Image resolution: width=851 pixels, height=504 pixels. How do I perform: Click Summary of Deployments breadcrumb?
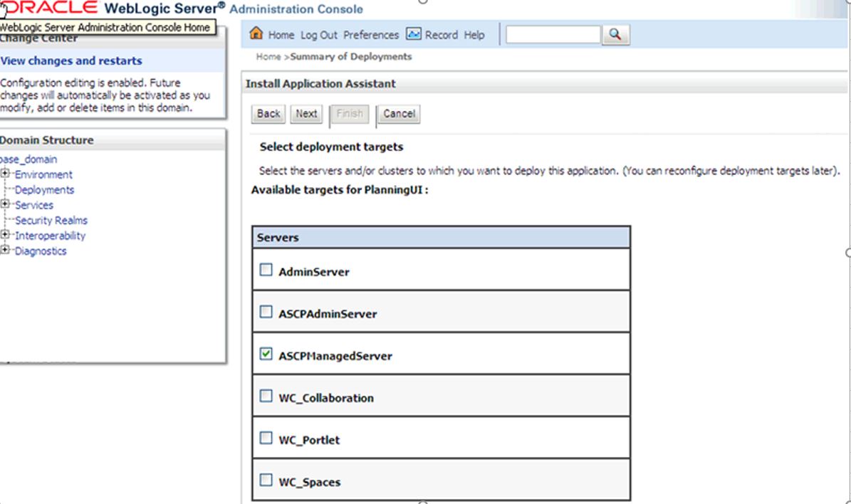tap(351, 56)
